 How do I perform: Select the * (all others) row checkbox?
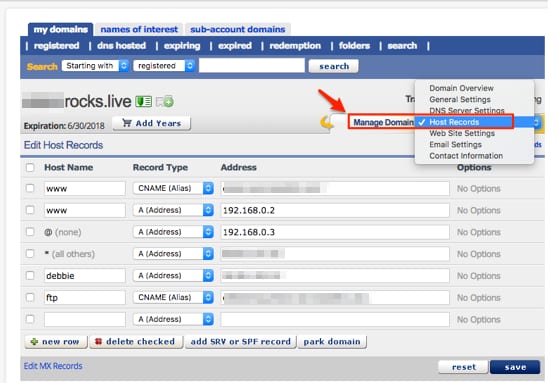pyautogui.click(x=30, y=254)
